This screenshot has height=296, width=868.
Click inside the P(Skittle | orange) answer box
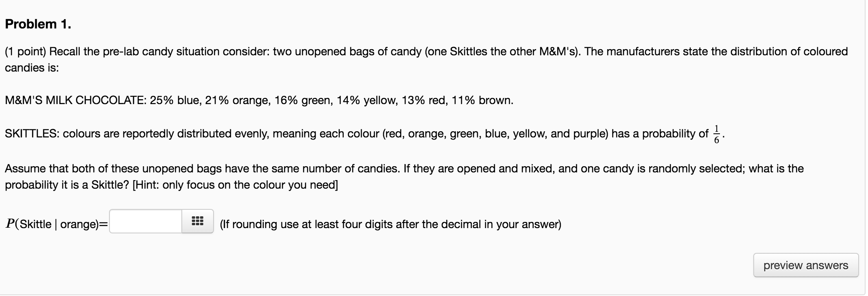(146, 221)
